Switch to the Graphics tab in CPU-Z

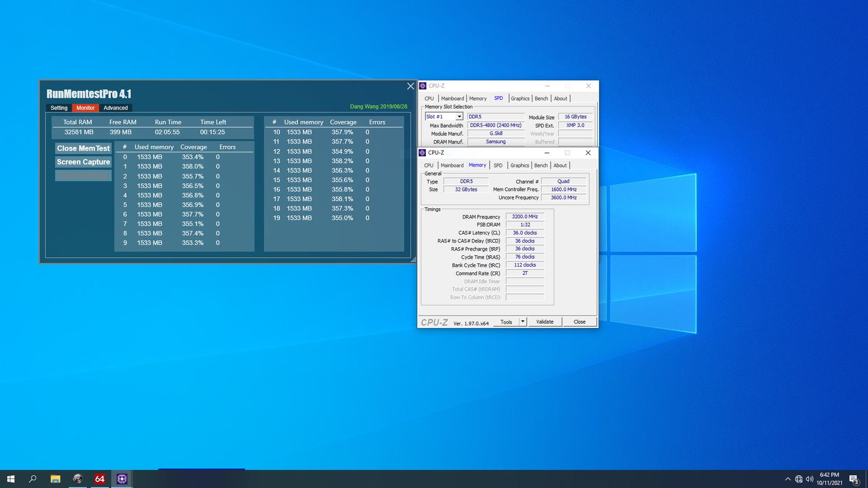click(519, 165)
